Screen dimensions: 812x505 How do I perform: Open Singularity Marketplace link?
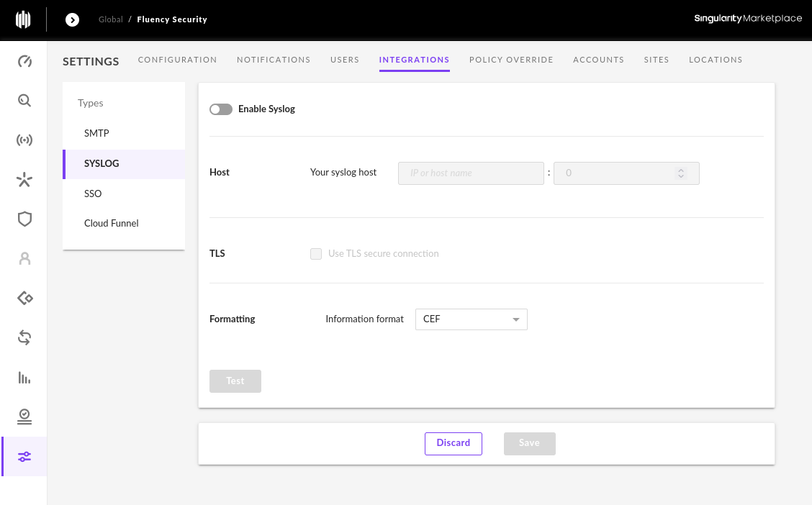point(748,19)
